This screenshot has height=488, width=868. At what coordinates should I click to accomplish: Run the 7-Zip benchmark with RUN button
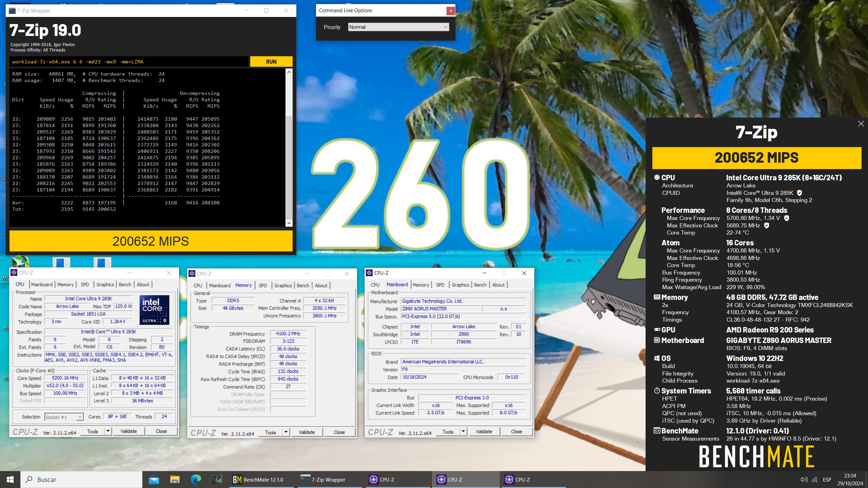tap(271, 62)
